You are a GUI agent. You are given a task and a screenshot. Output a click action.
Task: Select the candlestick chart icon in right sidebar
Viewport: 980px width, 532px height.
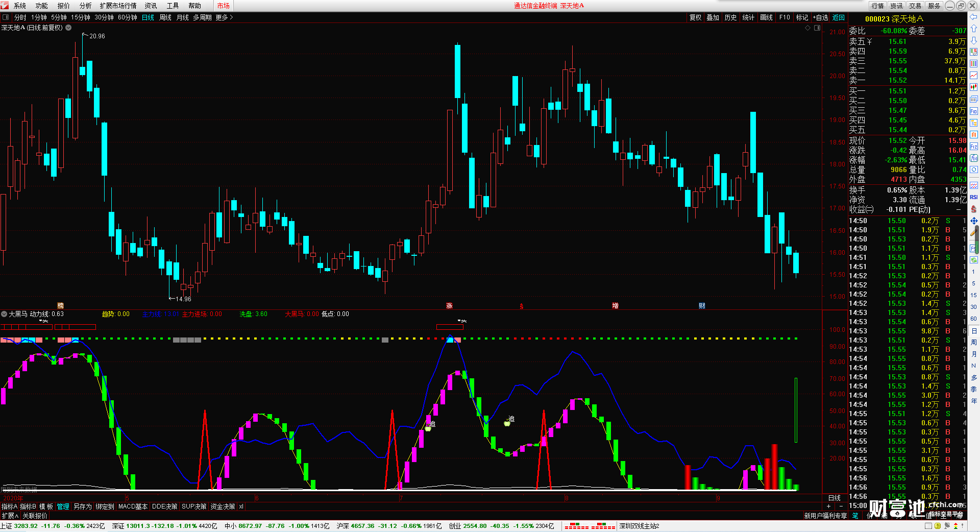pos(974,87)
